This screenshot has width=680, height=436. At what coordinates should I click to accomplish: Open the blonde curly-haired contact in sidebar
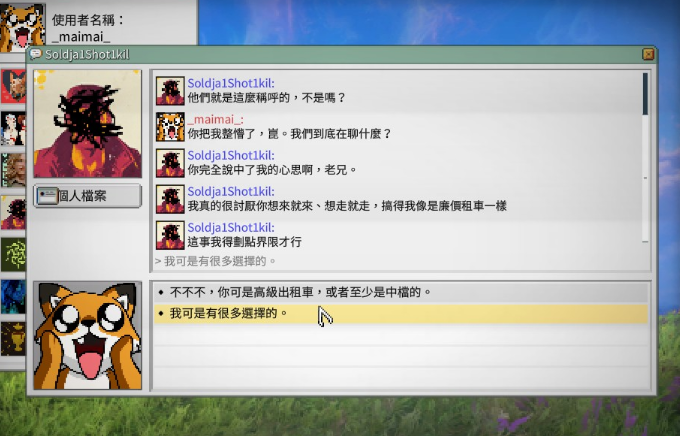[x=13, y=170]
